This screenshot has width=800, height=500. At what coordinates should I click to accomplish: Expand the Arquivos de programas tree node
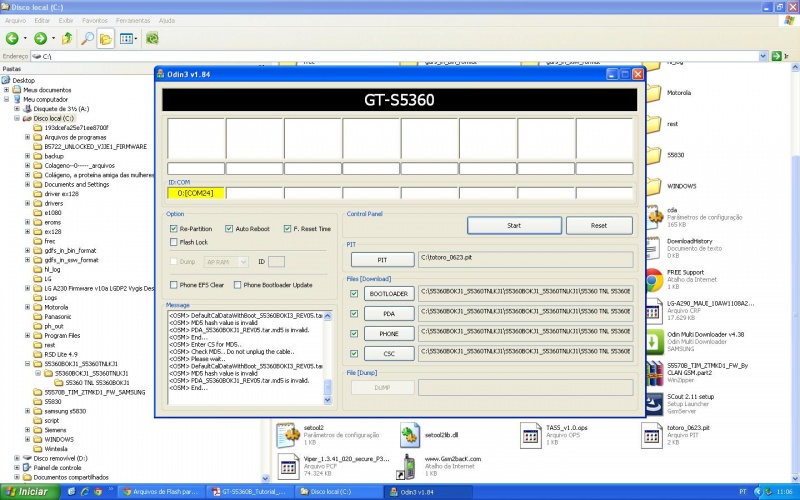[x=28, y=137]
